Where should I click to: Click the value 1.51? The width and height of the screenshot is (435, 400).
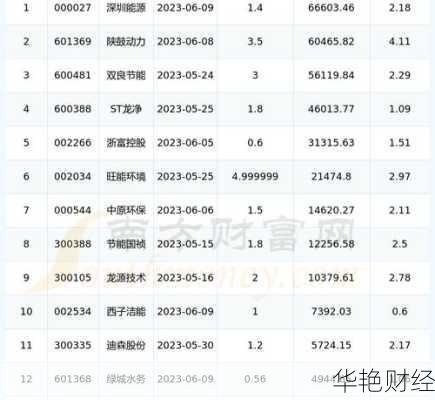pyautogui.click(x=399, y=143)
